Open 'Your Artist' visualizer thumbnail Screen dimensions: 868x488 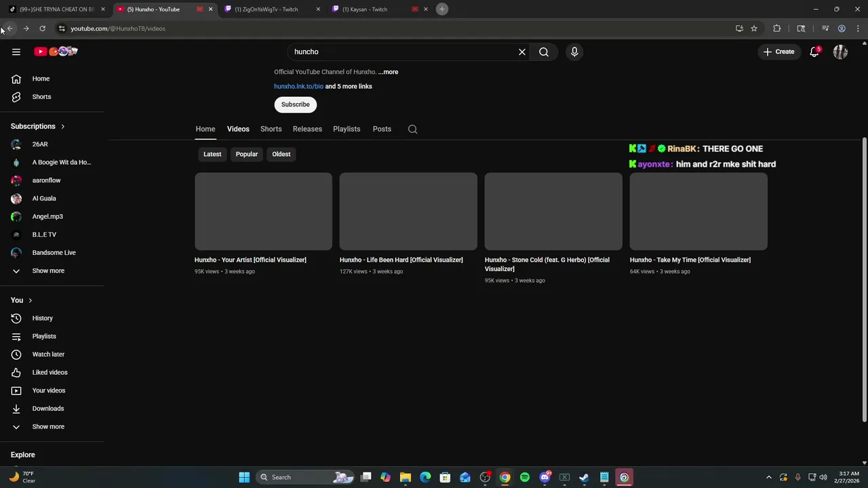tap(263, 211)
